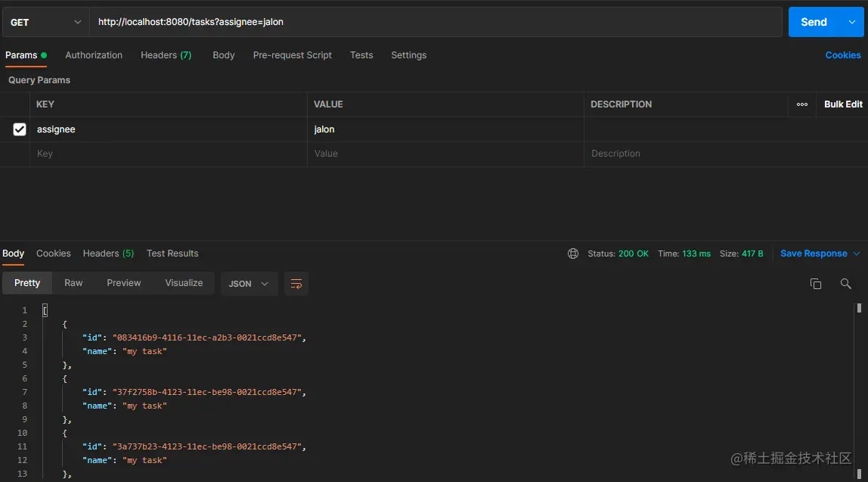
Task: Open the response Cookies tab
Action: [x=53, y=253]
